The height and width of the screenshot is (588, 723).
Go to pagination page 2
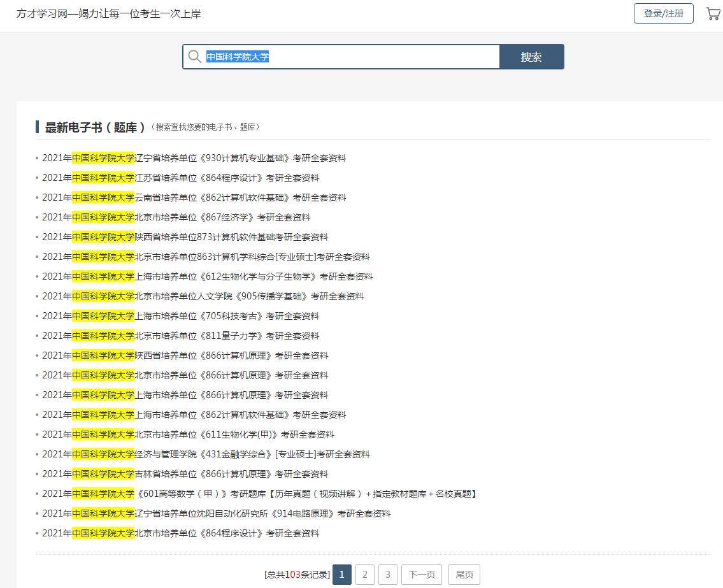coord(365,575)
